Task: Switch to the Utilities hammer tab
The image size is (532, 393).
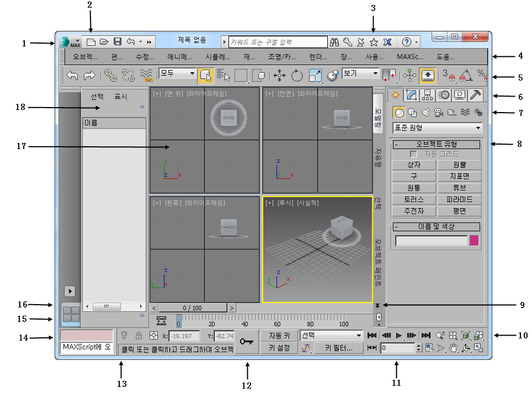Action: 476,95
